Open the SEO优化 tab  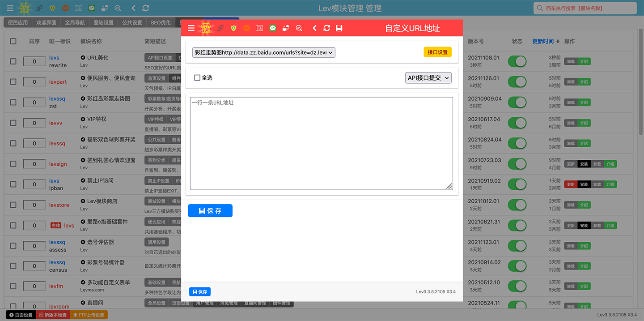pos(161,22)
